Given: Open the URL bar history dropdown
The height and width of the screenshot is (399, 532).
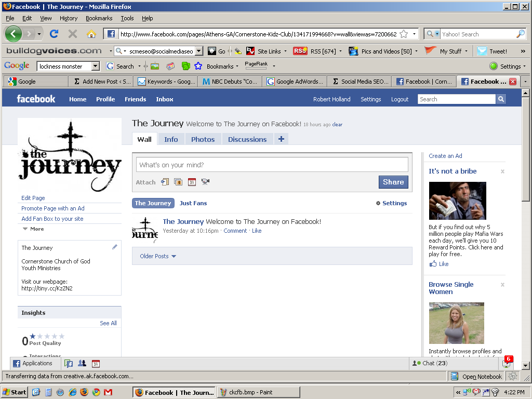Looking at the screenshot, I should coord(414,34).
